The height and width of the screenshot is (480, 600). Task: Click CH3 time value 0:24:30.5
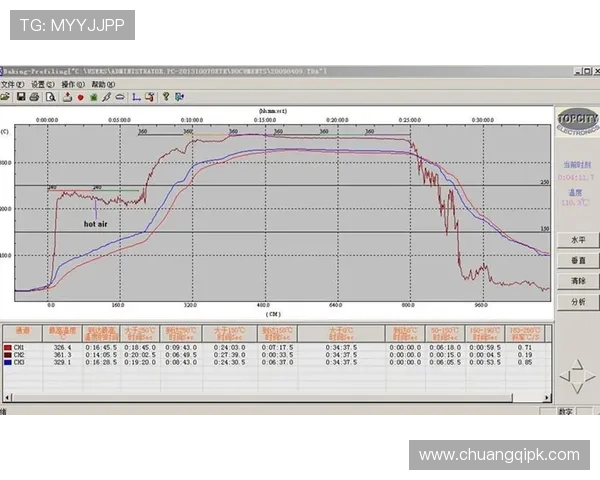click(230, 362)
